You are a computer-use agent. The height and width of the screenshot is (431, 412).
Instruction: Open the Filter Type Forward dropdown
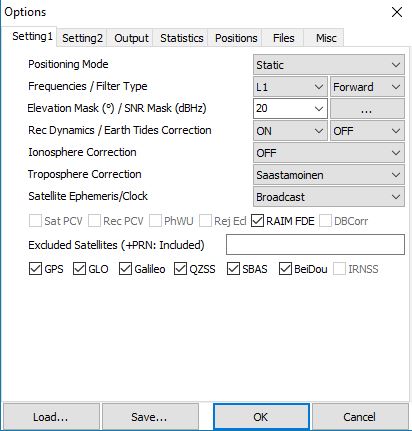[x=367, y=87]
